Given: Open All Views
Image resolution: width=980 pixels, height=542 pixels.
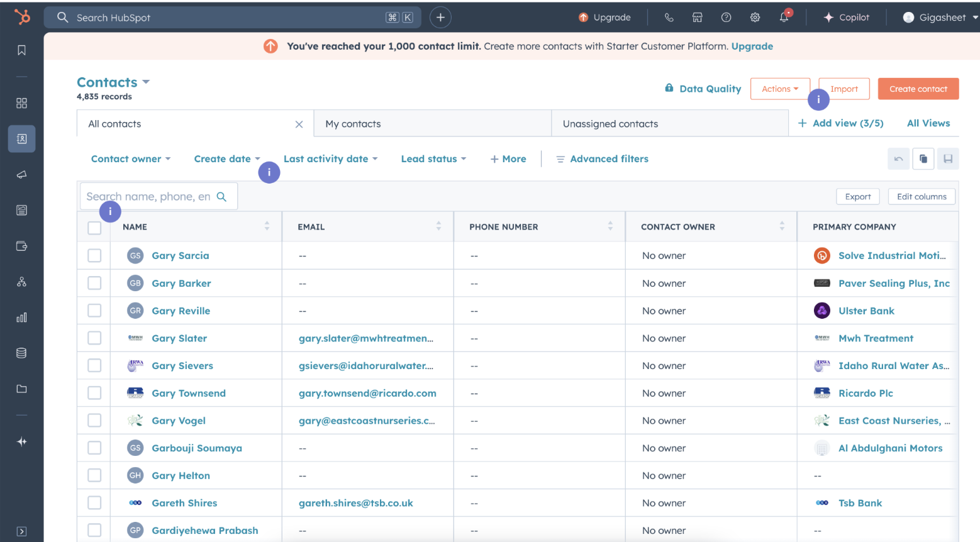Looking at the screenshot, I should pyautogui.click(x=928, y=123).
